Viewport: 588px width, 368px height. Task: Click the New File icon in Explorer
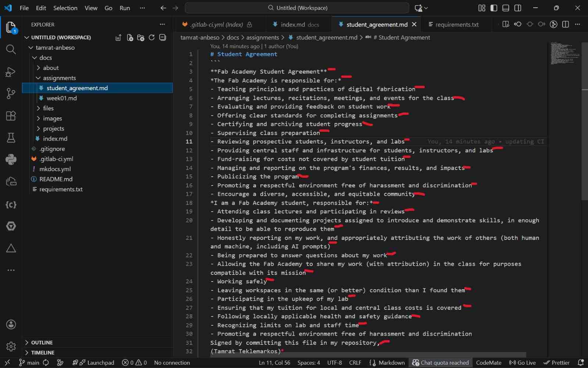[x=130, y=38]
